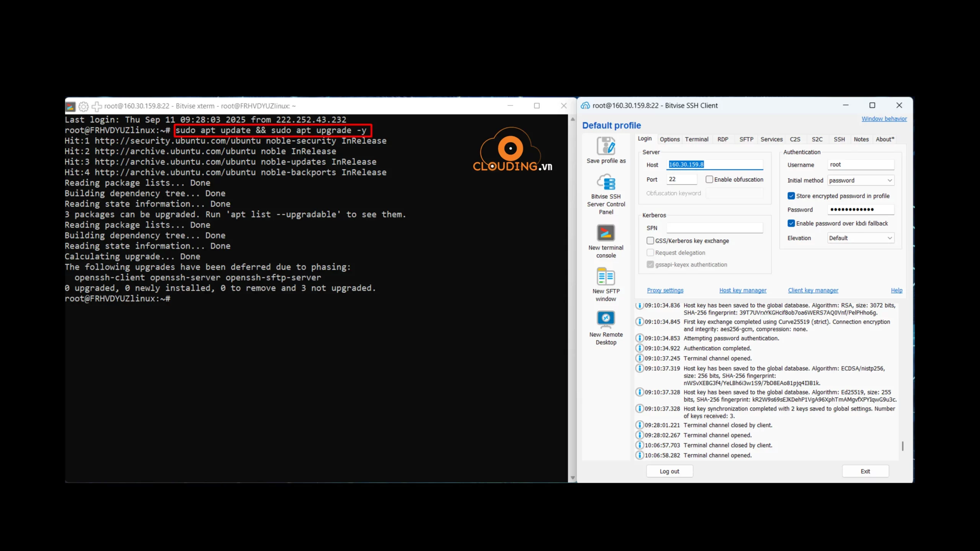Switch to the Options tab

click(x=670, y=139)
